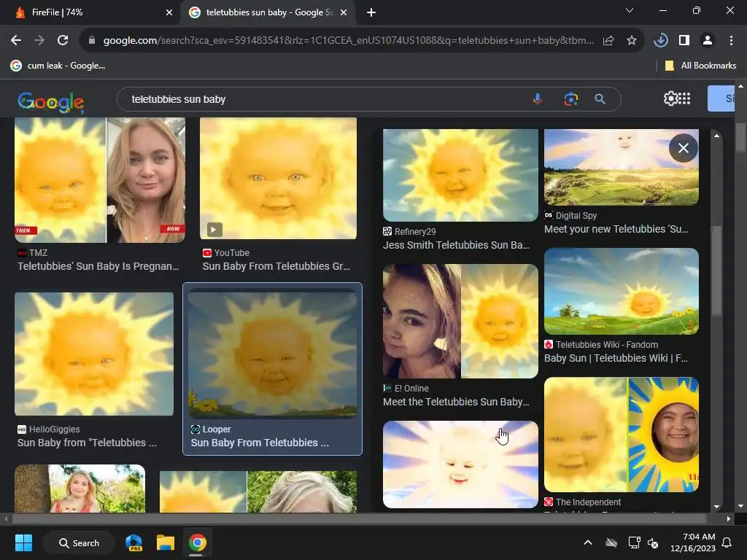Bookmark this page with the star icon
This screenshot has height=560, width=747.
coord(632,41)
